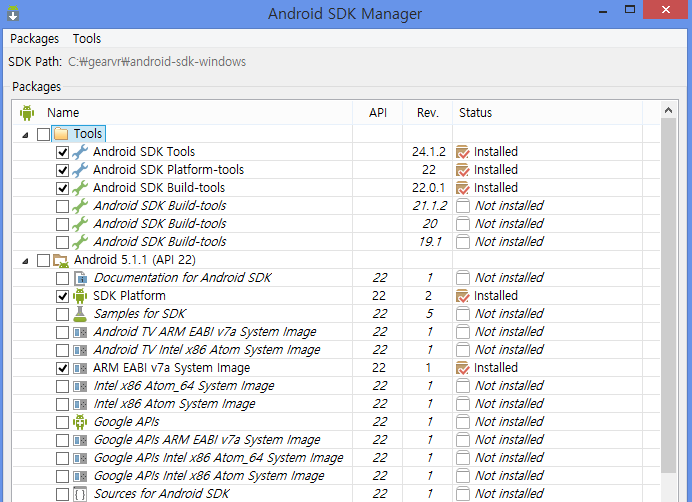Click revision value 24.1.2

(429, 152)
